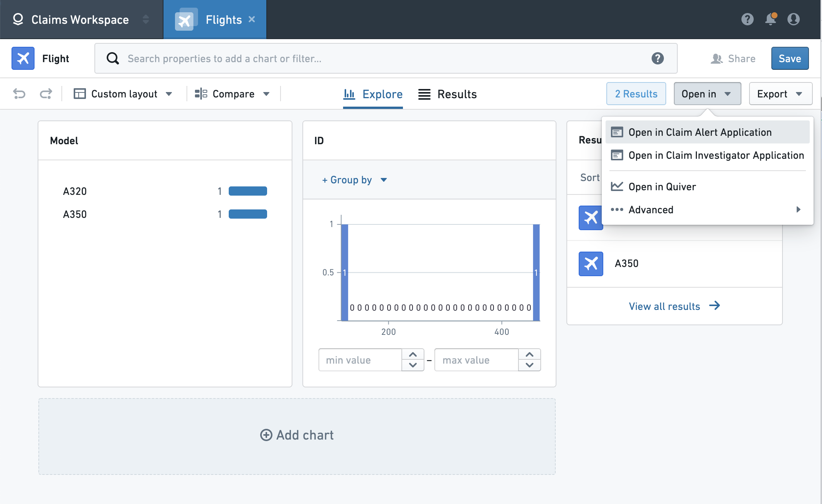This screenshot has height=504, width=822.
Task: Click the Share button
Action: (733, 58)
